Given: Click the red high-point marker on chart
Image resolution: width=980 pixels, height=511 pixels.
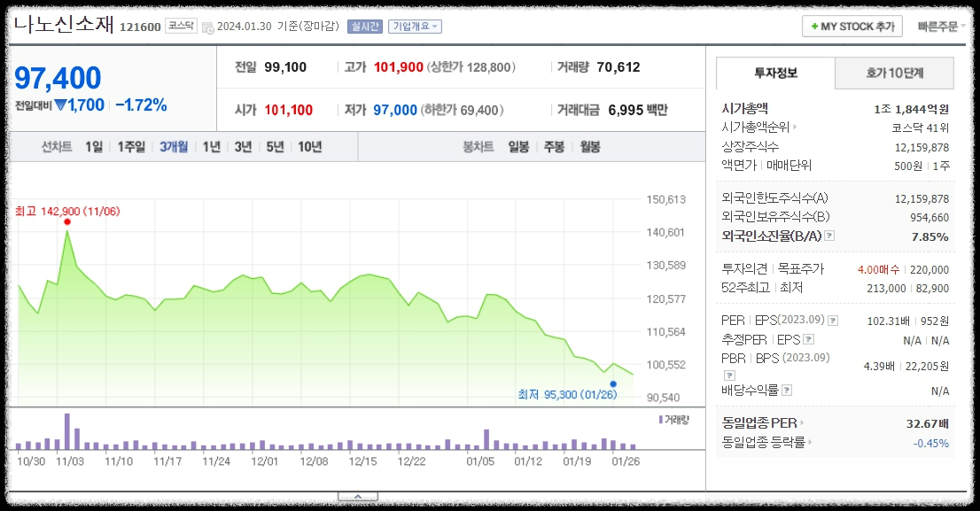Looking at the screenshot, I should (x=66, y=221).
